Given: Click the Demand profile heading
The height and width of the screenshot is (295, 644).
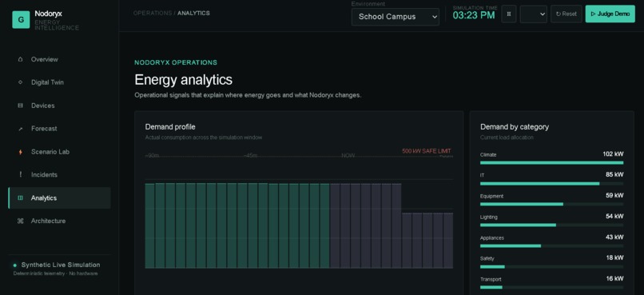Looking at the screenshot, I should pyautogui.click(x=170, y=127).
